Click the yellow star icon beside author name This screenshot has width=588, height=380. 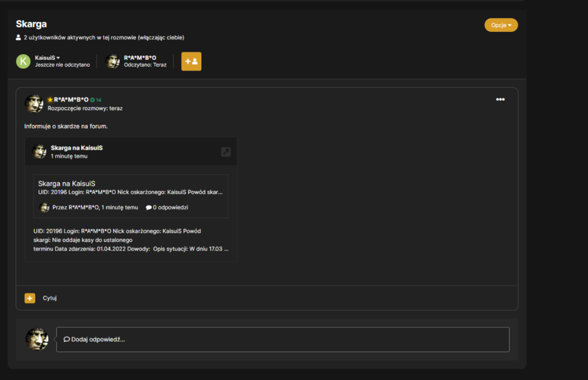(50, 100)
